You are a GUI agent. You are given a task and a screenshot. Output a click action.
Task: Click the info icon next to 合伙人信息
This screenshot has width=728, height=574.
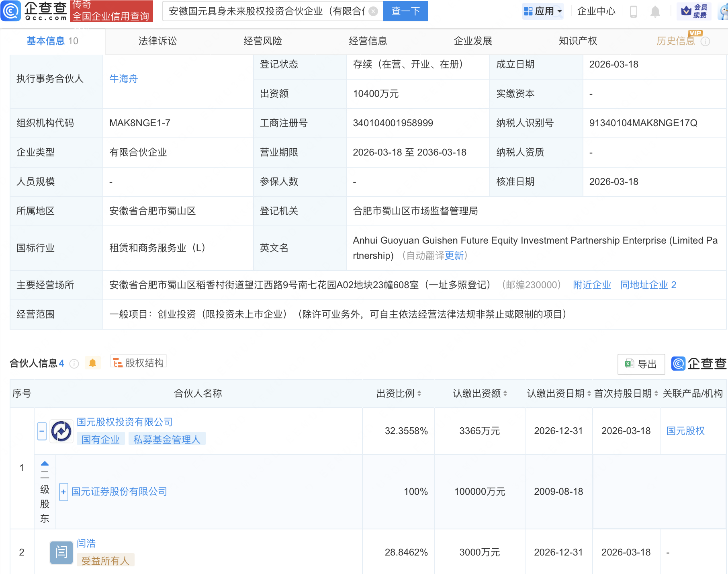coord(74,364)
